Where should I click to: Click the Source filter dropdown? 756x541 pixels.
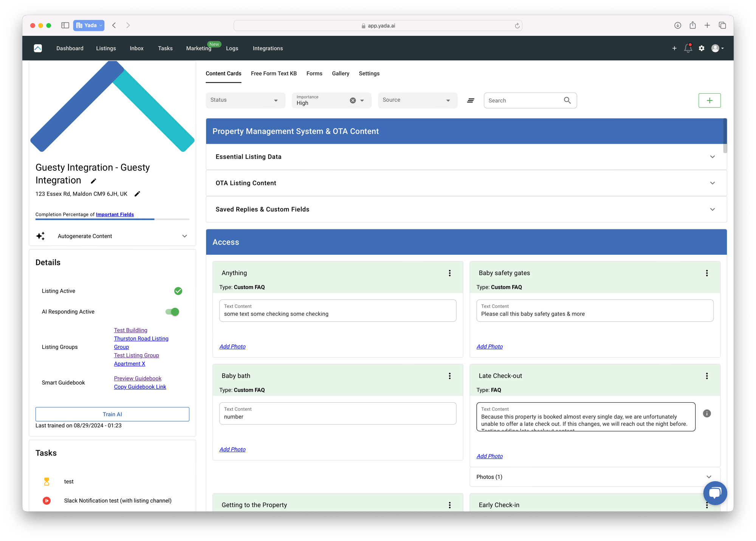pos(415,100)
